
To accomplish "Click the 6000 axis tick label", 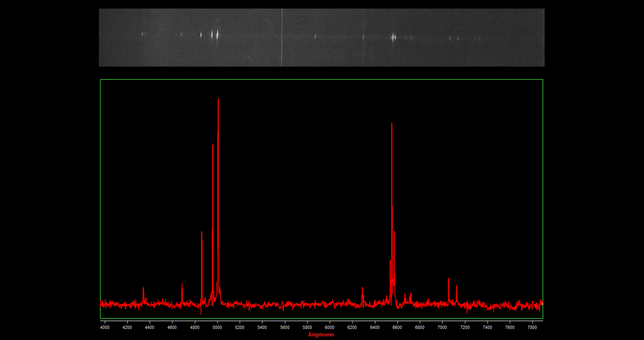I will click(x=330, y=328).
